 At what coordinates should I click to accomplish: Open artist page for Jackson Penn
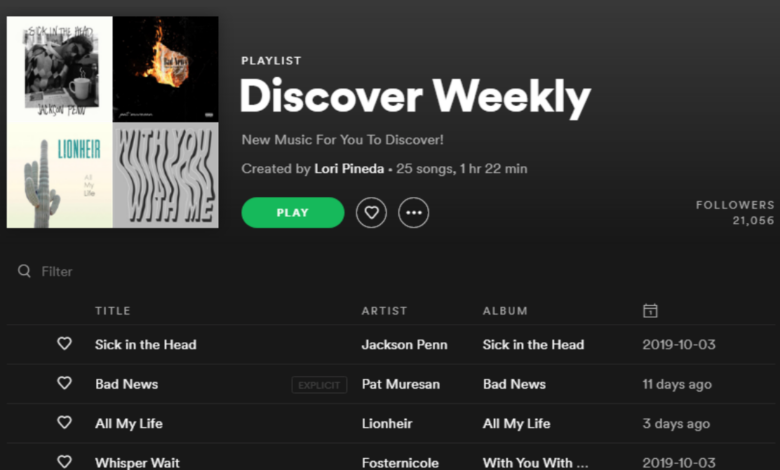[404, 345]
